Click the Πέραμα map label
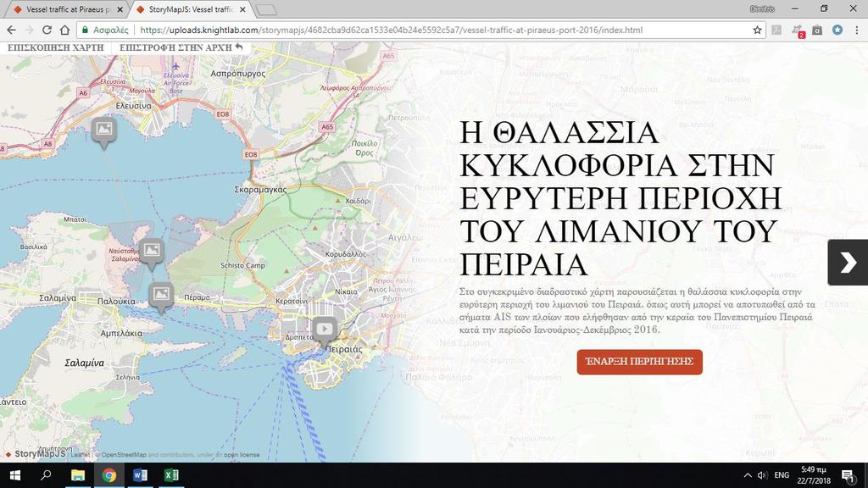868x488 pixels. tap(197, 297)
